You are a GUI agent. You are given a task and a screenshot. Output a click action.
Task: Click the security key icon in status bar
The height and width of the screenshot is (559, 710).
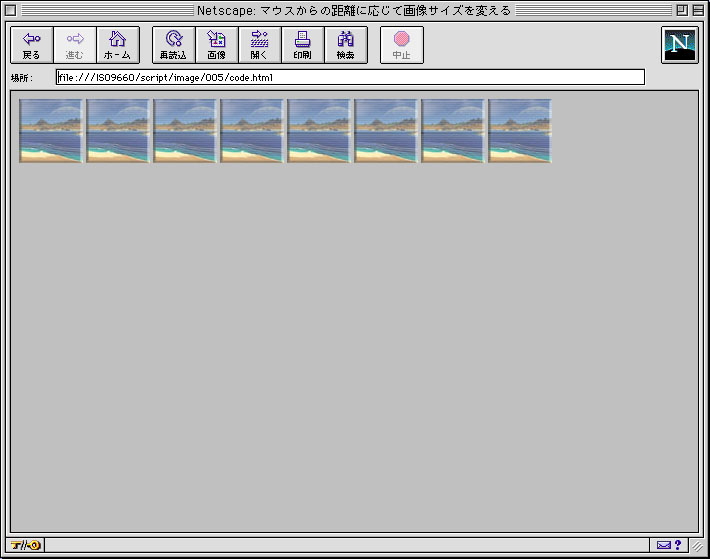point(25,545)
